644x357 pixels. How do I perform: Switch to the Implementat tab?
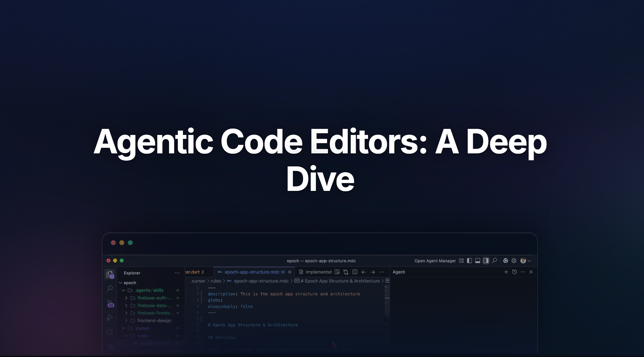coord(315,272)
